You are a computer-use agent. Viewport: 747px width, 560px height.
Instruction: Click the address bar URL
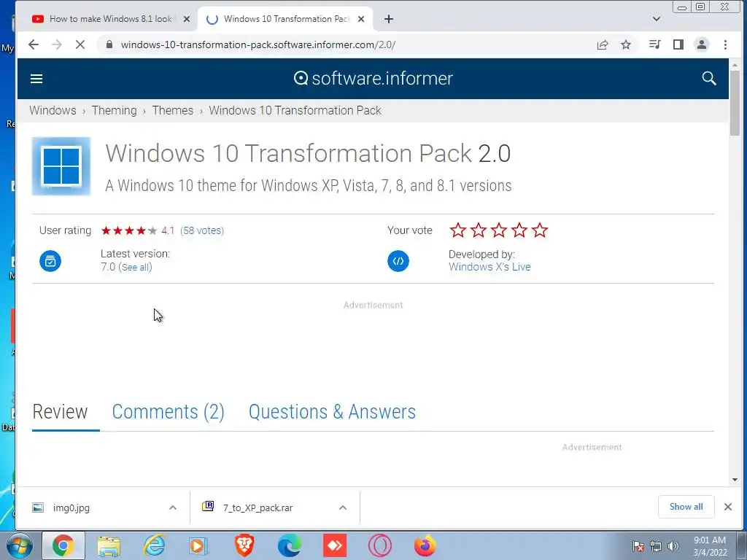[x=258, y=44]
